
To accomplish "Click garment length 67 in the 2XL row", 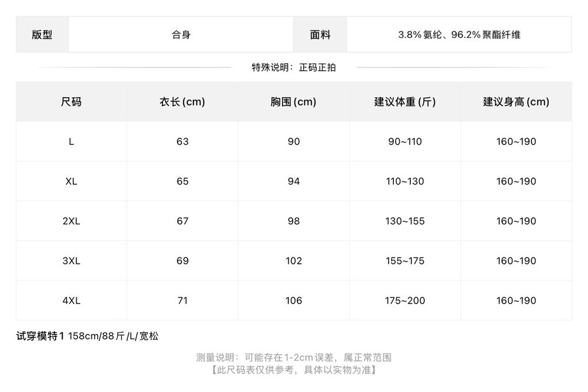I will point(183,221).
